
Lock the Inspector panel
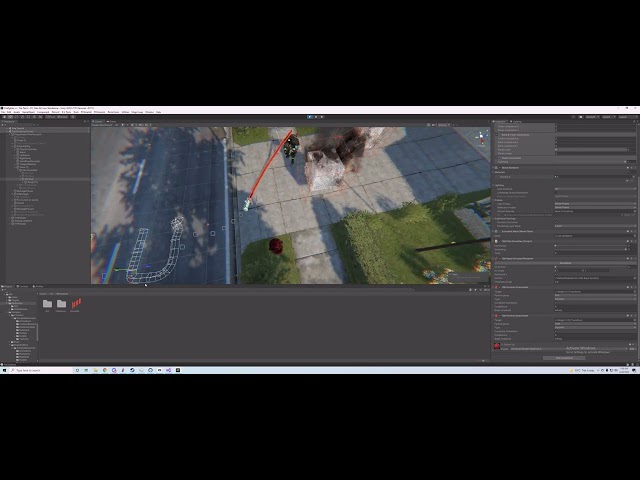pos(634,122)
